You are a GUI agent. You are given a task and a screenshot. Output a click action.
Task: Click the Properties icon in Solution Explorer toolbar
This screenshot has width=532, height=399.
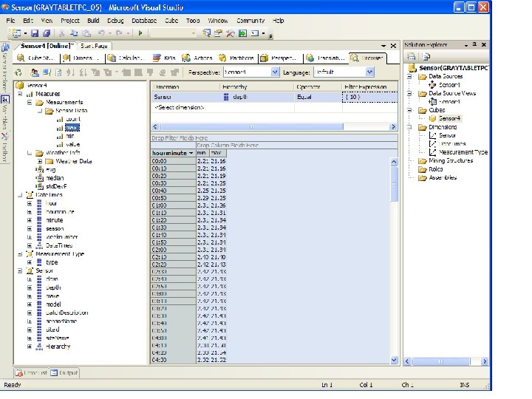click(412, 57)
